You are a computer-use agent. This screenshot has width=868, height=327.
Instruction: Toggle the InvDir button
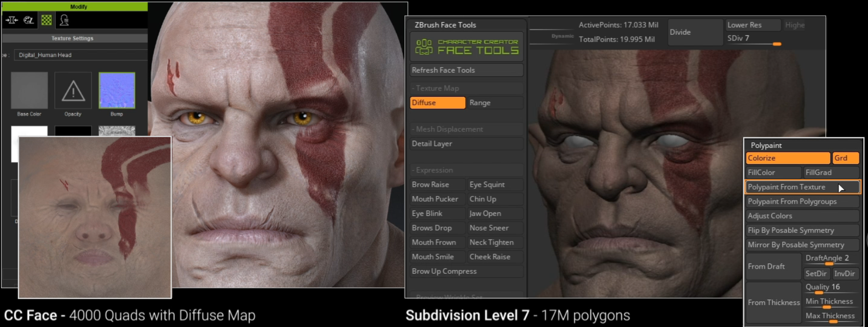click(845, 274)
